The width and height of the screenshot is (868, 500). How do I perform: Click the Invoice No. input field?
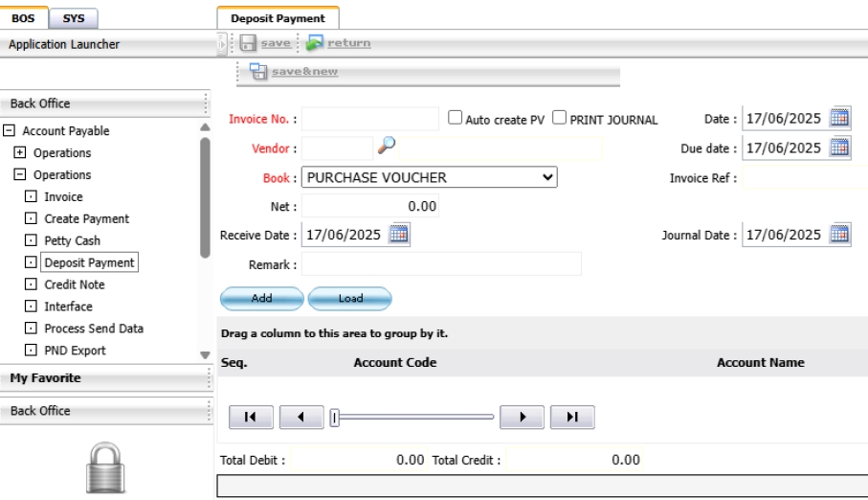click(x=370, y=119)
